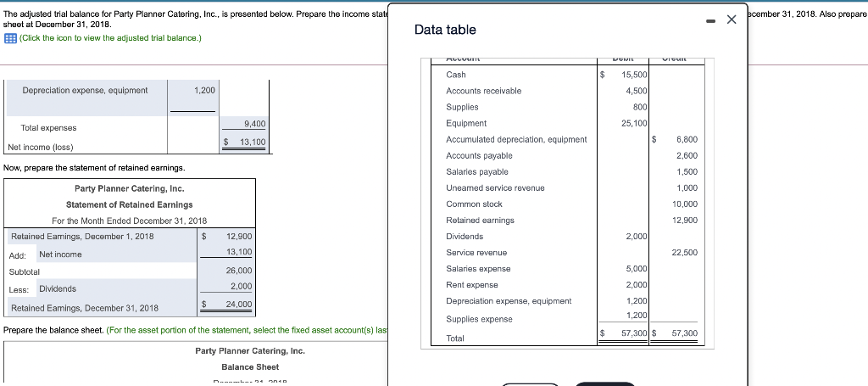Click 'Rent expense' in Data table
The height and width of the screenshot is (386, 868).
coord(472,285)
